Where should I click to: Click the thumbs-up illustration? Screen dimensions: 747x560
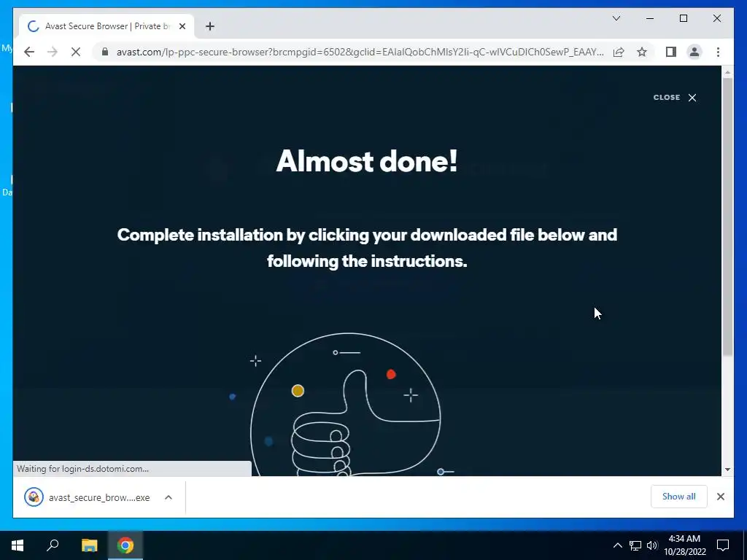345,405
